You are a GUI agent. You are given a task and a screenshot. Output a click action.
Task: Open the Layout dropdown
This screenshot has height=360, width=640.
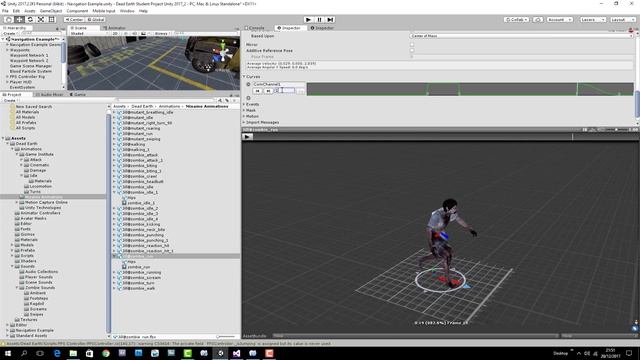click(622, 20)
